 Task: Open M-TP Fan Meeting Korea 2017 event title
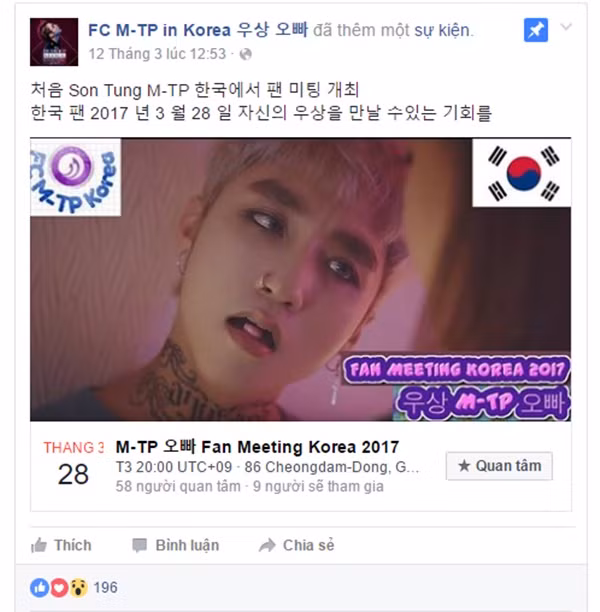(257, 447)
